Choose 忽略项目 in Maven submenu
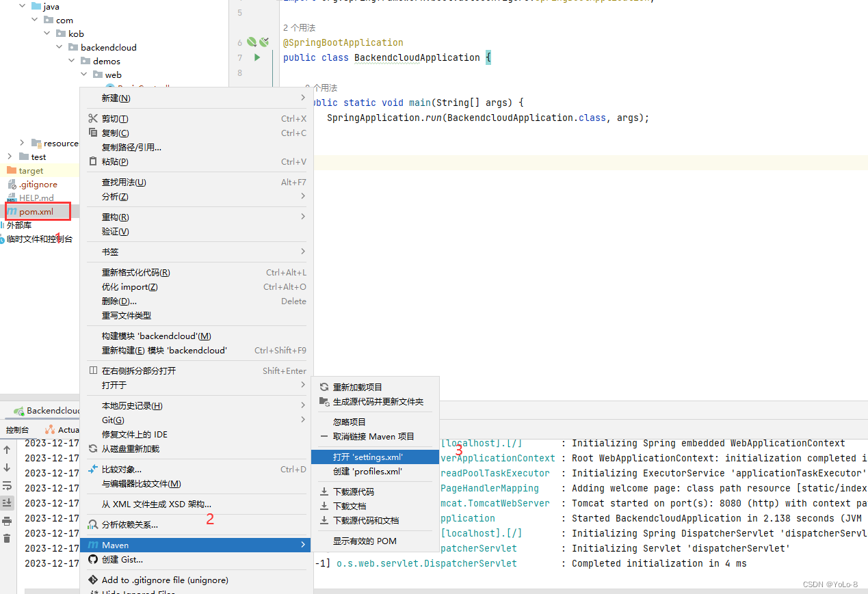 [x=375, y=422]
